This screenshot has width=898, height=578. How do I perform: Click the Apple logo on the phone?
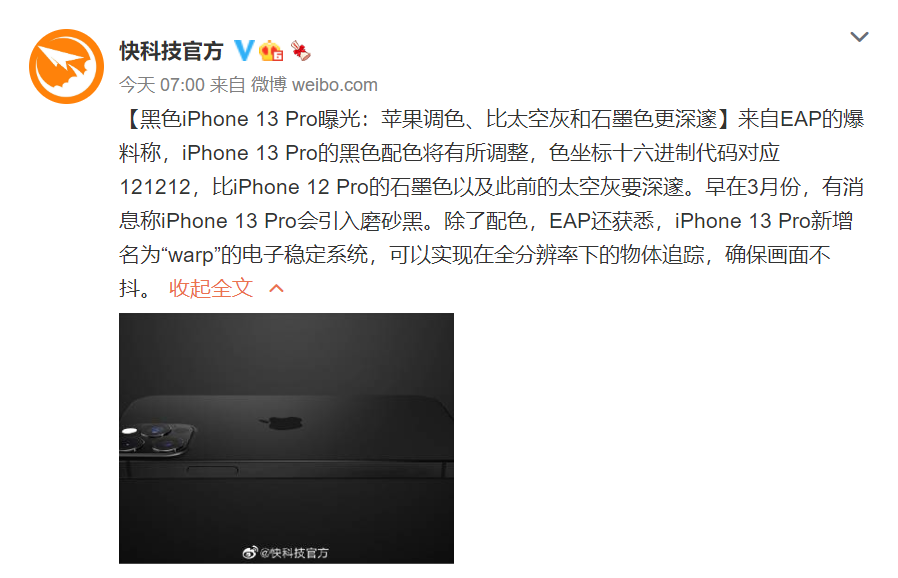click(x=282, y=423)
